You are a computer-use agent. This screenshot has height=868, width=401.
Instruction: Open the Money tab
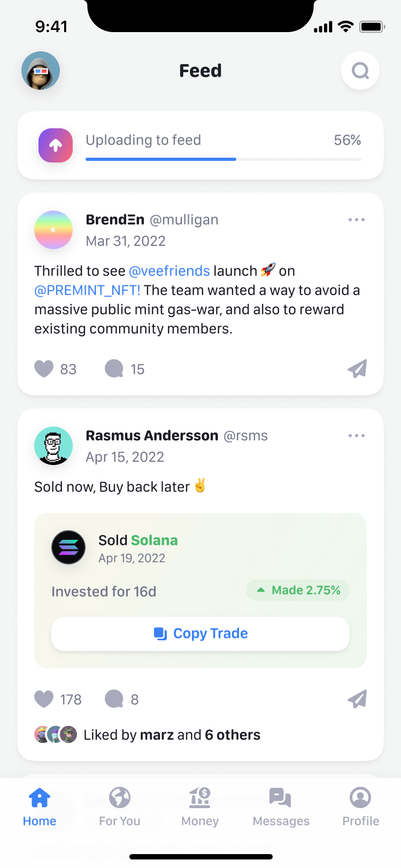tap(200, 806)
